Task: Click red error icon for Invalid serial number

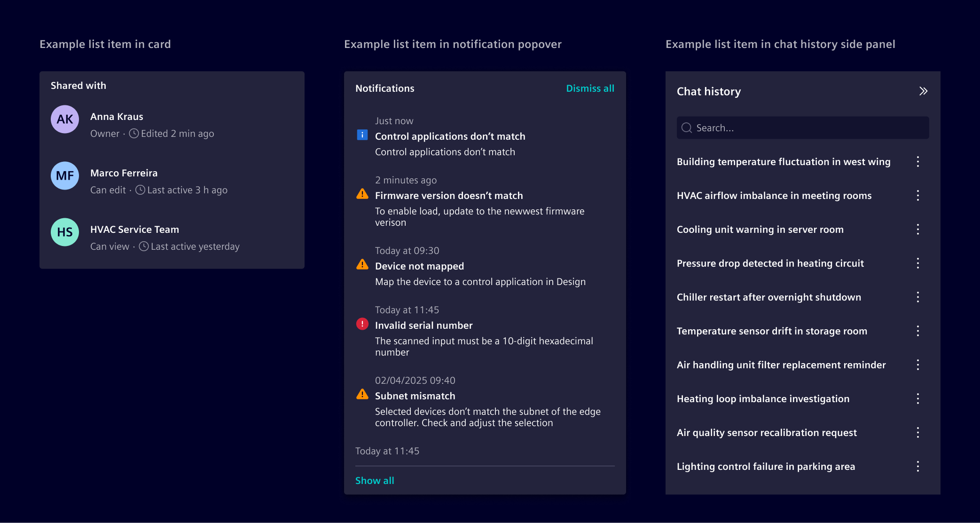Action: point(362,324)
